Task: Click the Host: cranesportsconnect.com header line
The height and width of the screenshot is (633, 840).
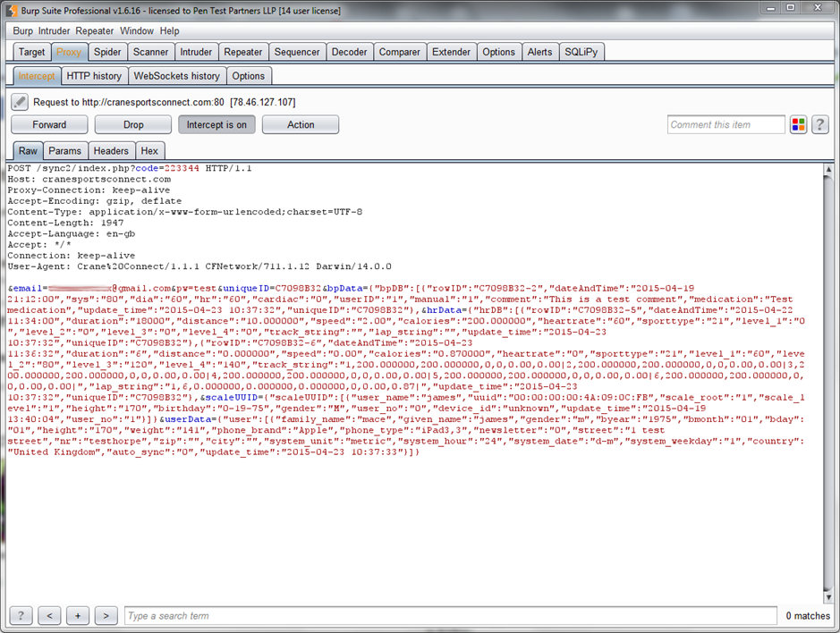Action: tap(89, 180)
